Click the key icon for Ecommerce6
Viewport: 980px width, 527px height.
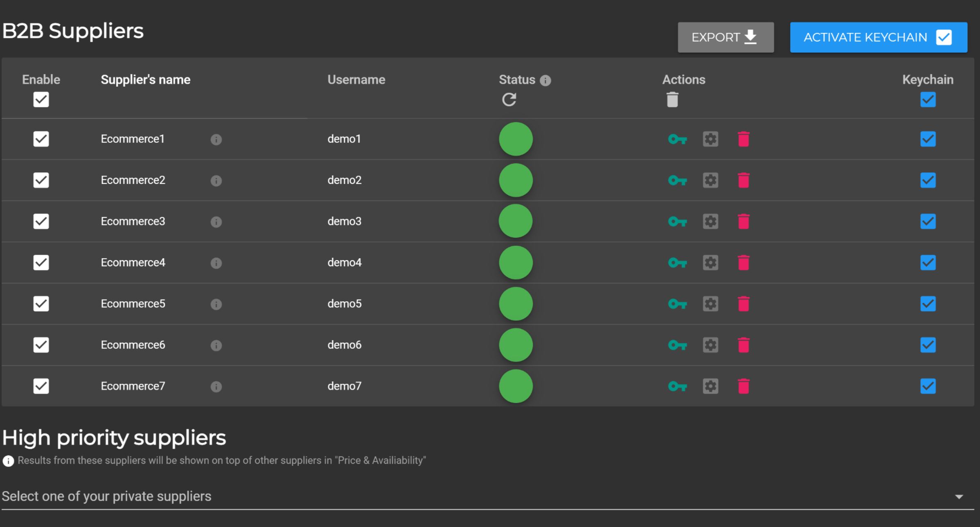click(x=677, y=345)
